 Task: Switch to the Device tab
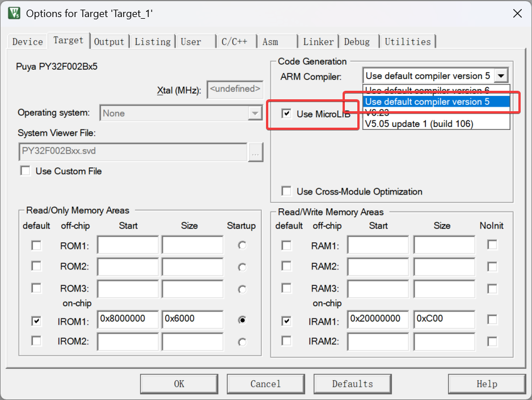pos(27,42)
